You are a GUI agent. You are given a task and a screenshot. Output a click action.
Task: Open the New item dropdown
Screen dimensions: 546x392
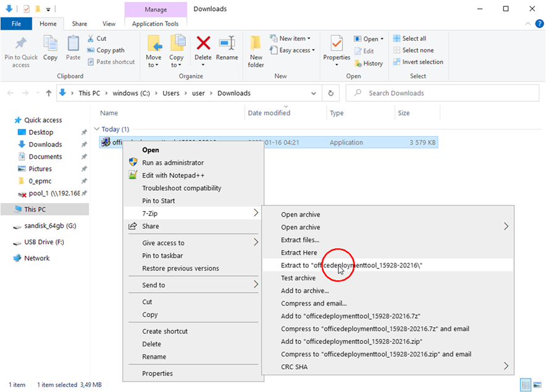pos(295,38)
